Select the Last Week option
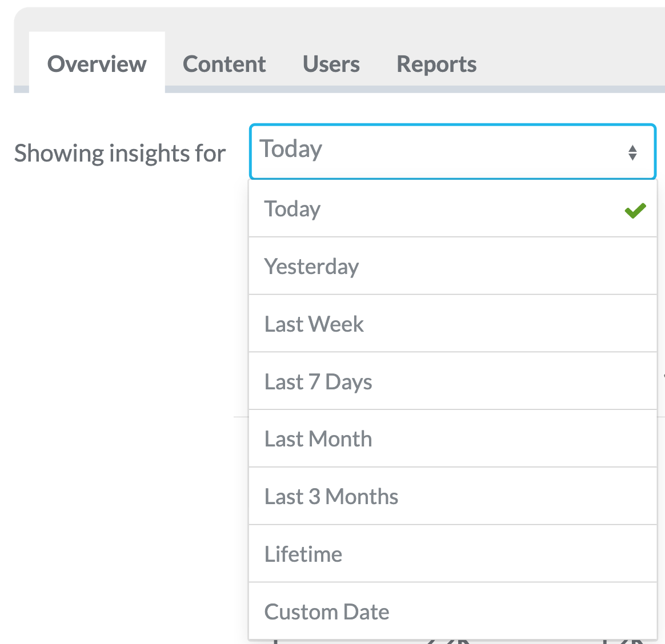 pyautogui.click(x=452, y=324)
